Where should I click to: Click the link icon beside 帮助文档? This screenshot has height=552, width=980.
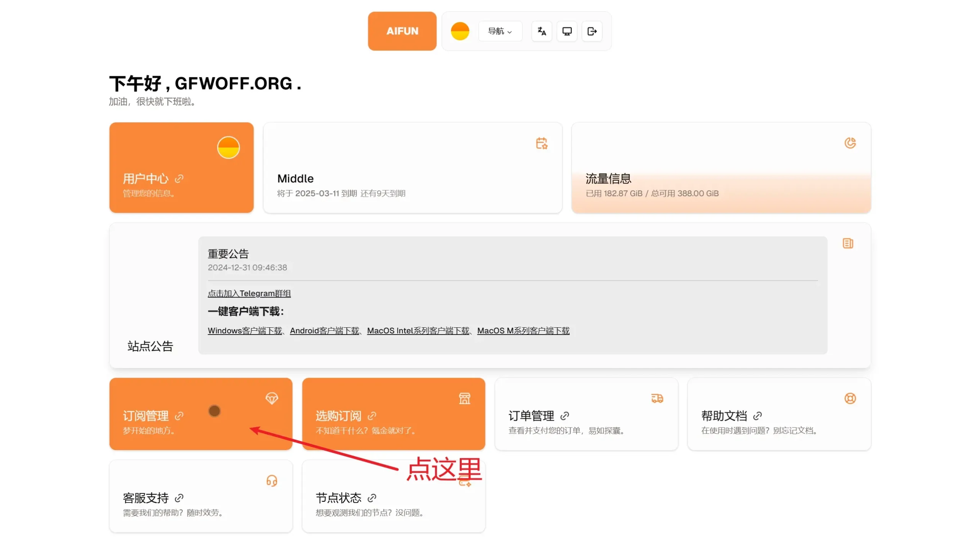pos(757,416)
